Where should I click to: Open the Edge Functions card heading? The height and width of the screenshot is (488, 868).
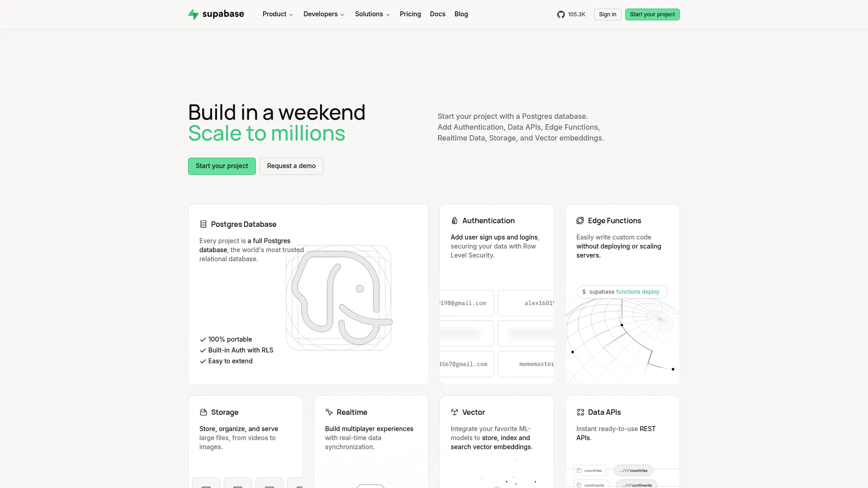[x=614, y=221]
